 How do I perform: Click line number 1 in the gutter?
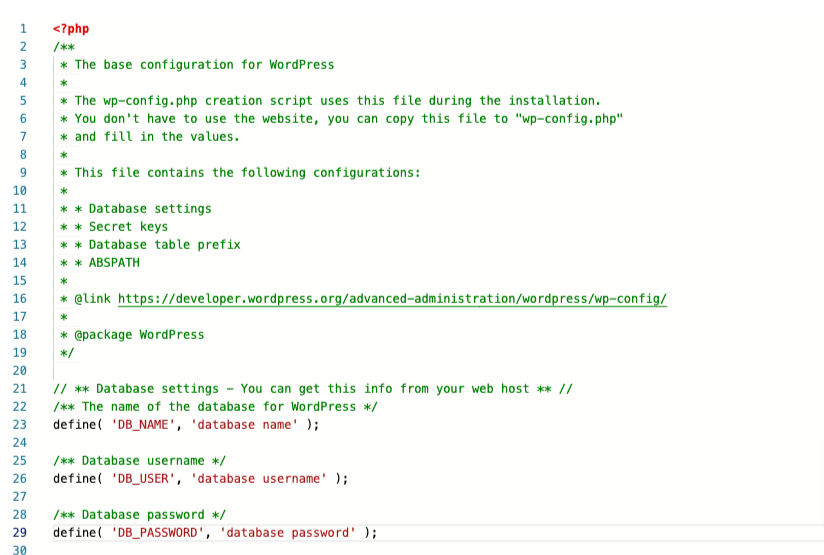pos(22,28)
